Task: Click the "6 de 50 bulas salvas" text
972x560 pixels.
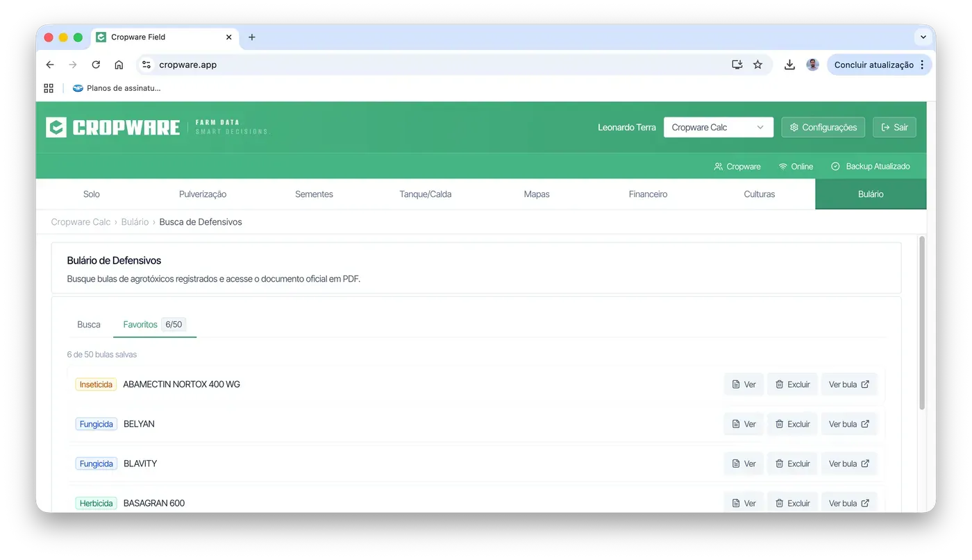Action: point(102,355)
